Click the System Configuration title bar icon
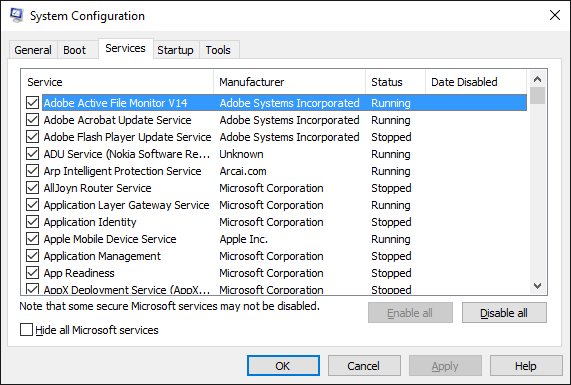This screenshot has width=571, height=385. click(x=17, y=15)
